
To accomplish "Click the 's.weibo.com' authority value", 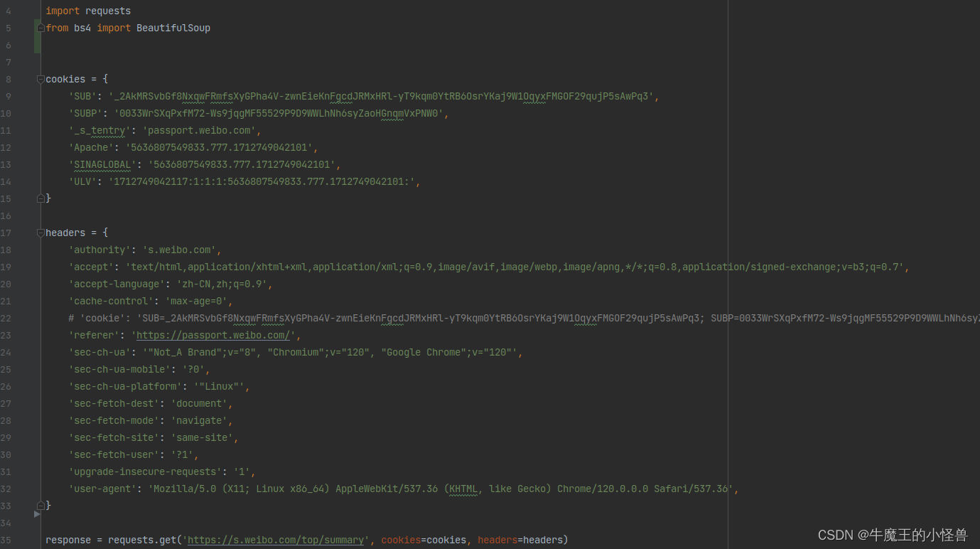I will [x=179, y=250].
